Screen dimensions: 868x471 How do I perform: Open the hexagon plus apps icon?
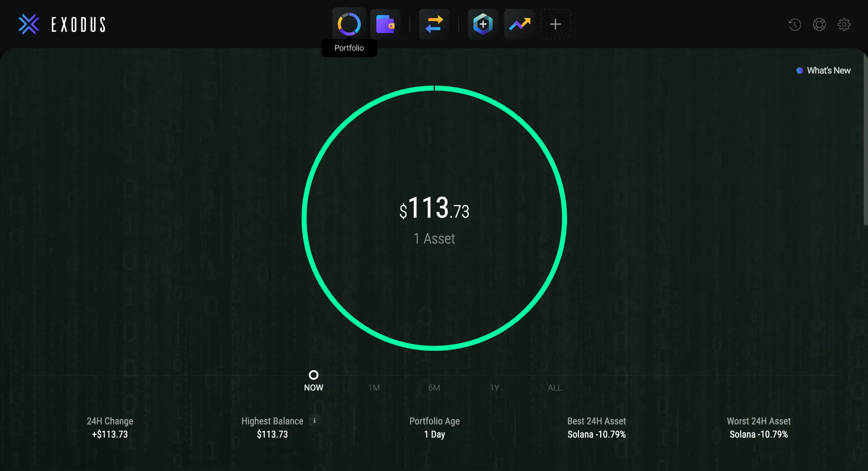click(x=483, y=24)
